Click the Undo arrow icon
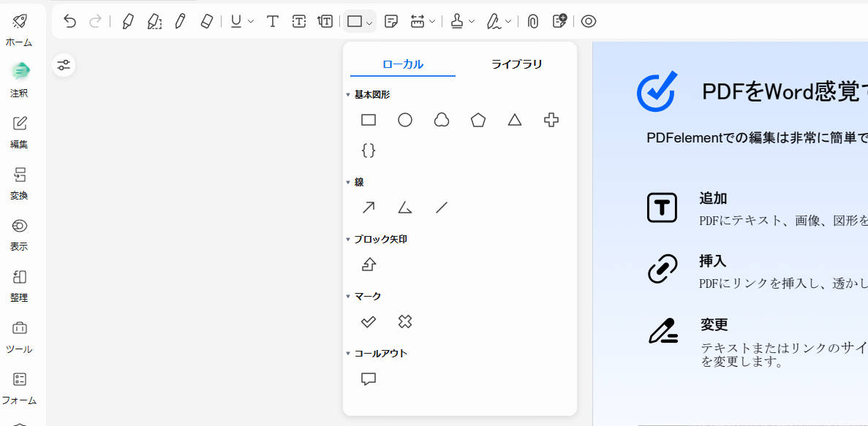The width and height of the screenshot is (868, 426). pyautogui.click(x=70, y=21)
